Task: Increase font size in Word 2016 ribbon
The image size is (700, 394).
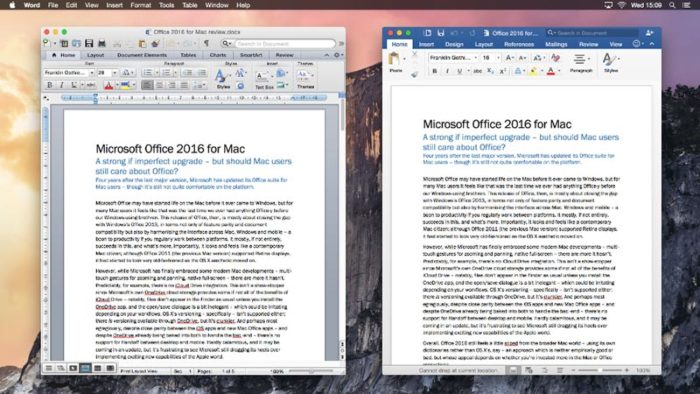Action: [509, 58]
